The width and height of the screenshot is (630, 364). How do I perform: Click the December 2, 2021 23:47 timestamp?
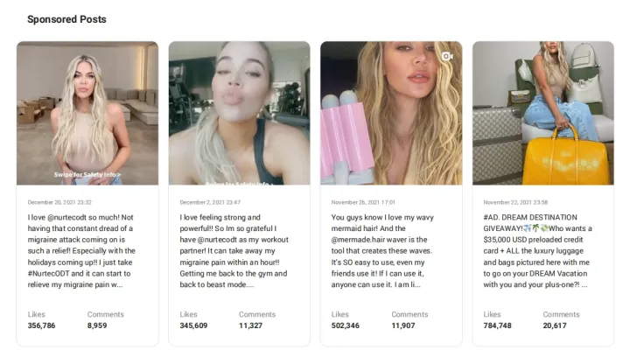click(210, 202)
